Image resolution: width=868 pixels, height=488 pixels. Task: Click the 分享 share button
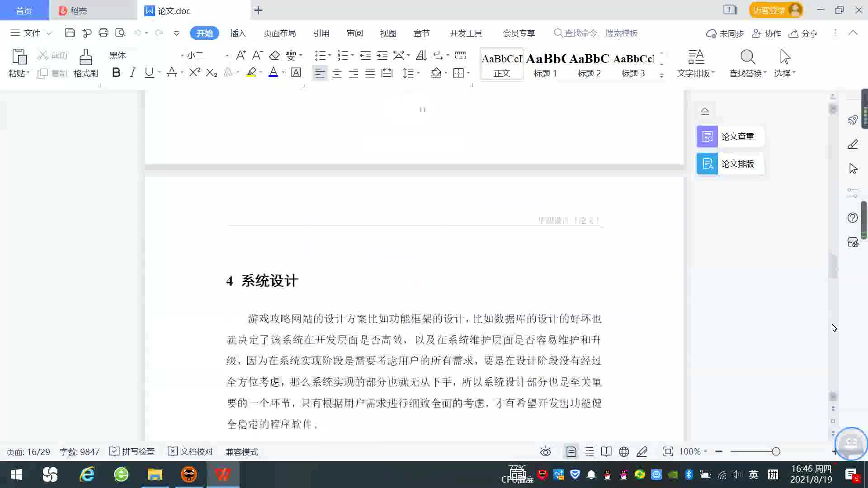pyautogui.click(x=803, y=33)
